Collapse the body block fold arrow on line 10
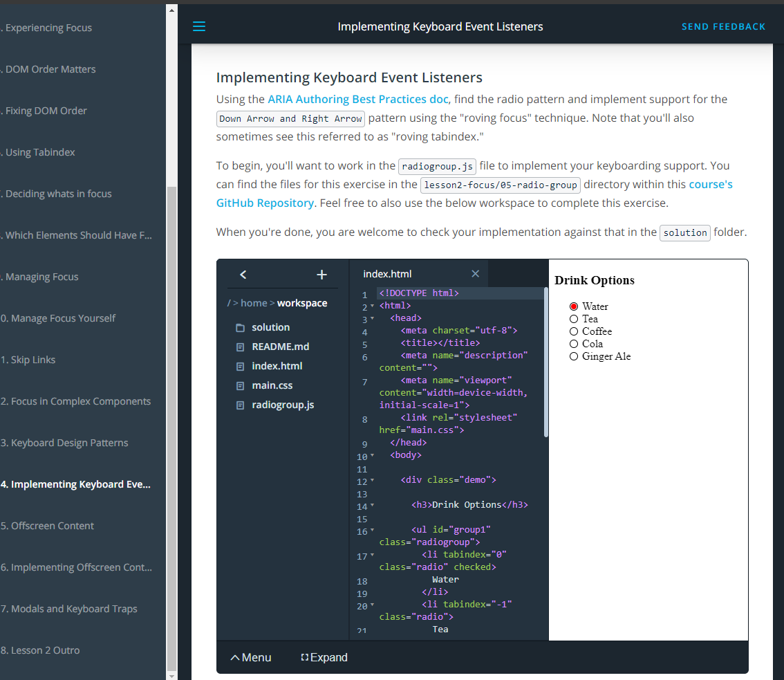 tap(373, 455)
